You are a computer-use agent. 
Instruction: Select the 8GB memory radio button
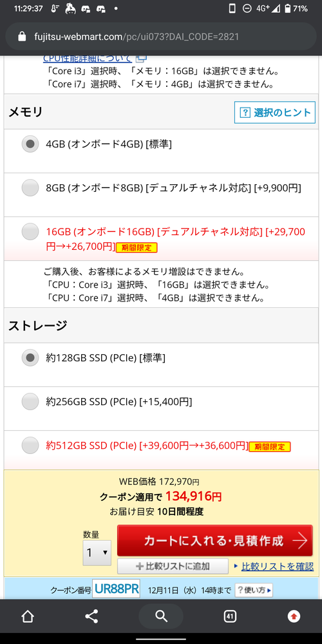(30, 187)
